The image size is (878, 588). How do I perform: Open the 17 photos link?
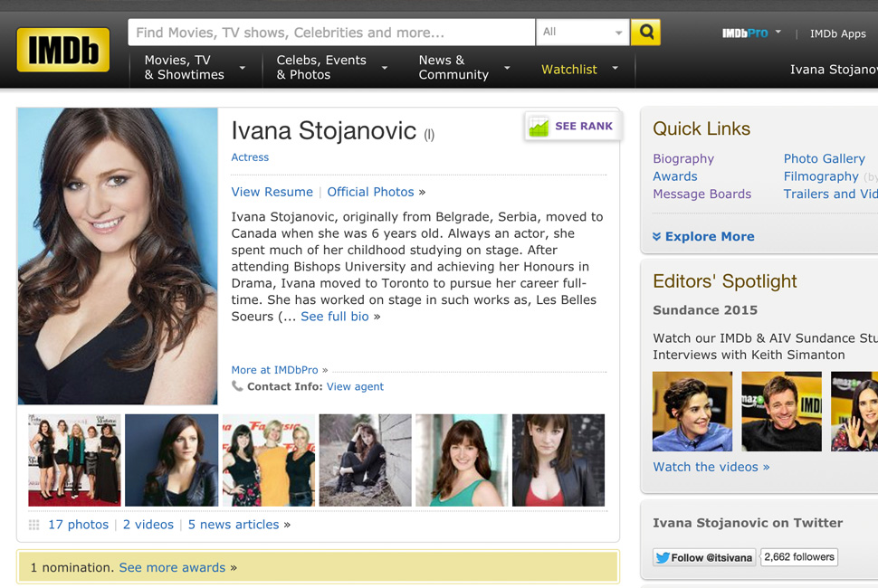(79, 525)
